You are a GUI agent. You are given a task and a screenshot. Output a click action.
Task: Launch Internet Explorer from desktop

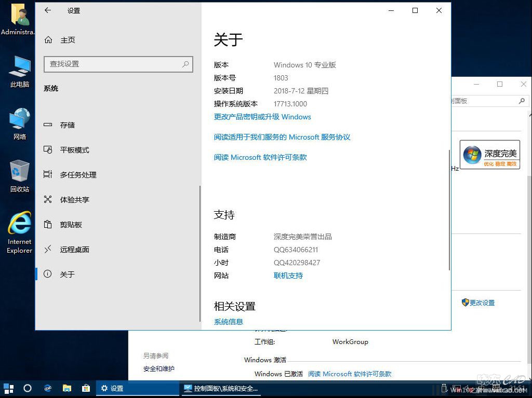click(x=19, y=232)
